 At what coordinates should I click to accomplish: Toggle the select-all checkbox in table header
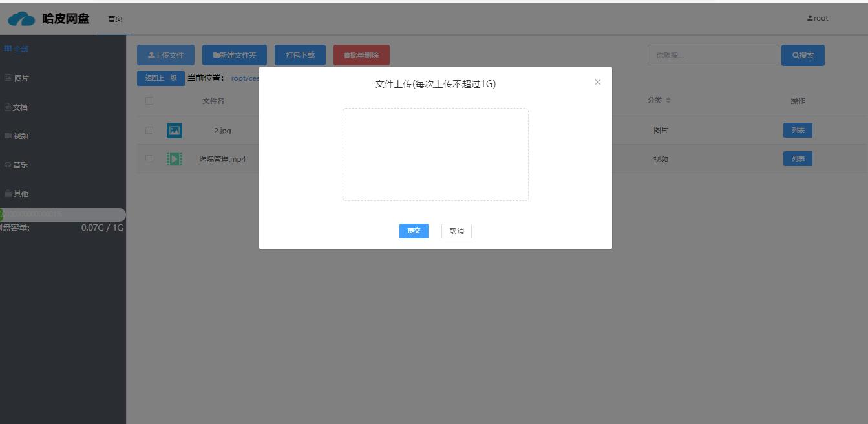coord(149,101)
